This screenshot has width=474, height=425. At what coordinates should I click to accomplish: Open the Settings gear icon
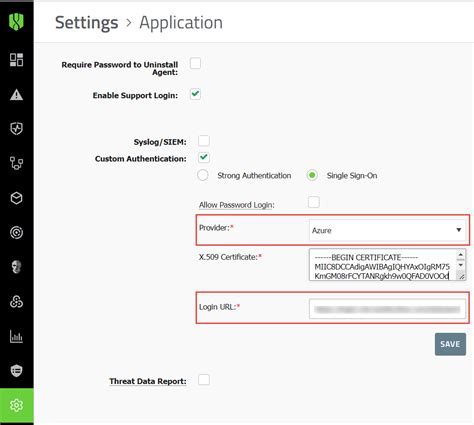(x=16, y=405)
